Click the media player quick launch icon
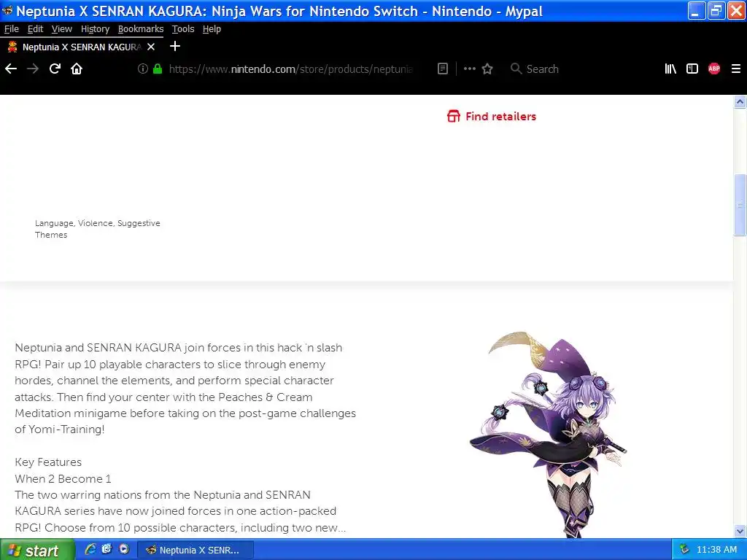This screenshot has height=560, width=747. coord(124,550)
